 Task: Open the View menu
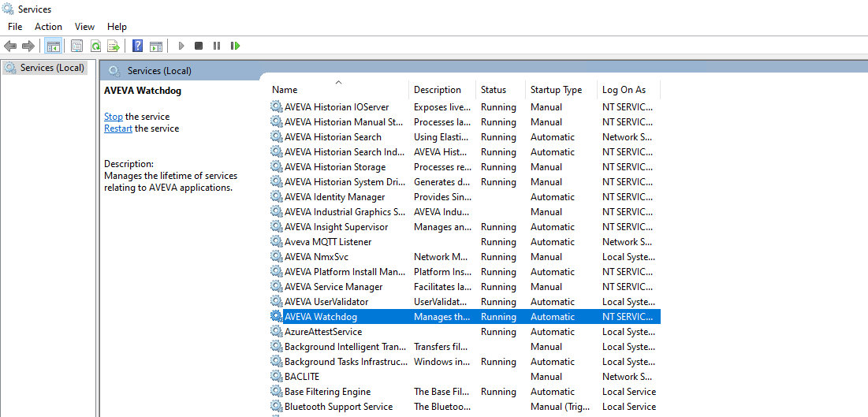(84, 27)
